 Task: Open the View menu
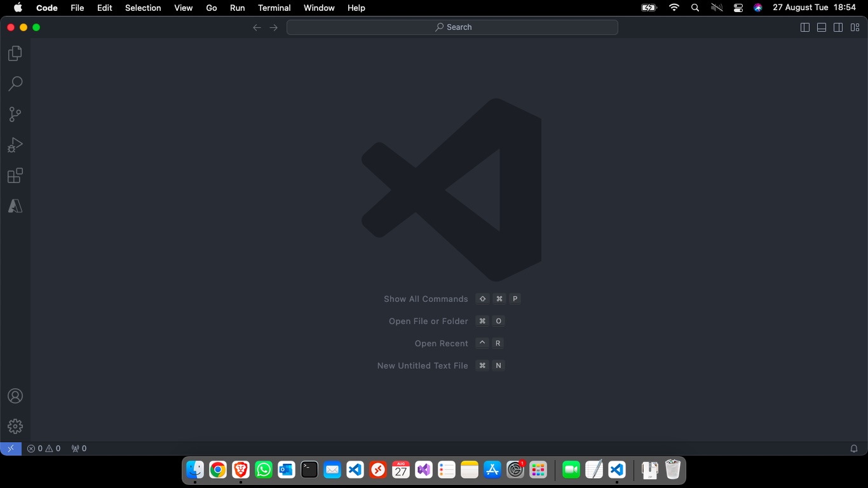pyautogui.click(x=184, y=8)
